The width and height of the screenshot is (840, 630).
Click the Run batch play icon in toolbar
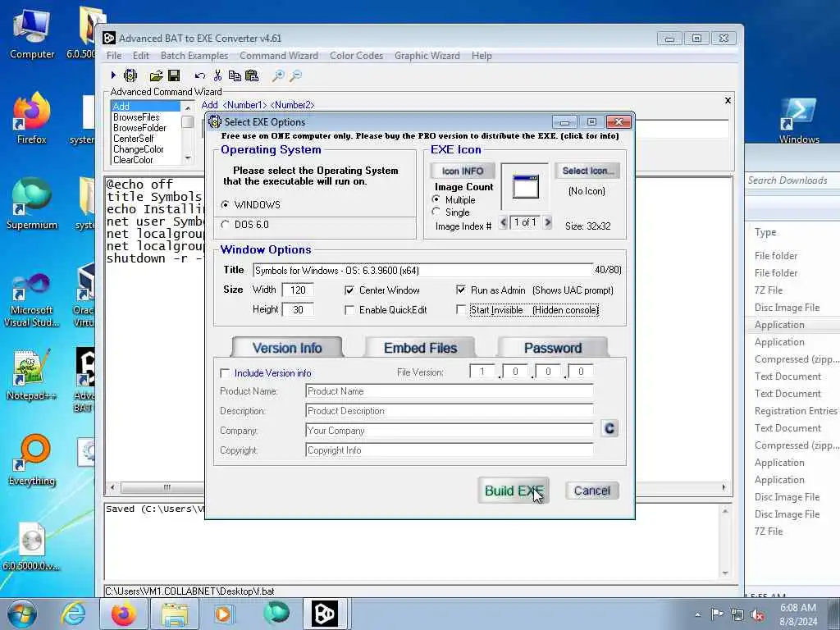click(113, 75)
